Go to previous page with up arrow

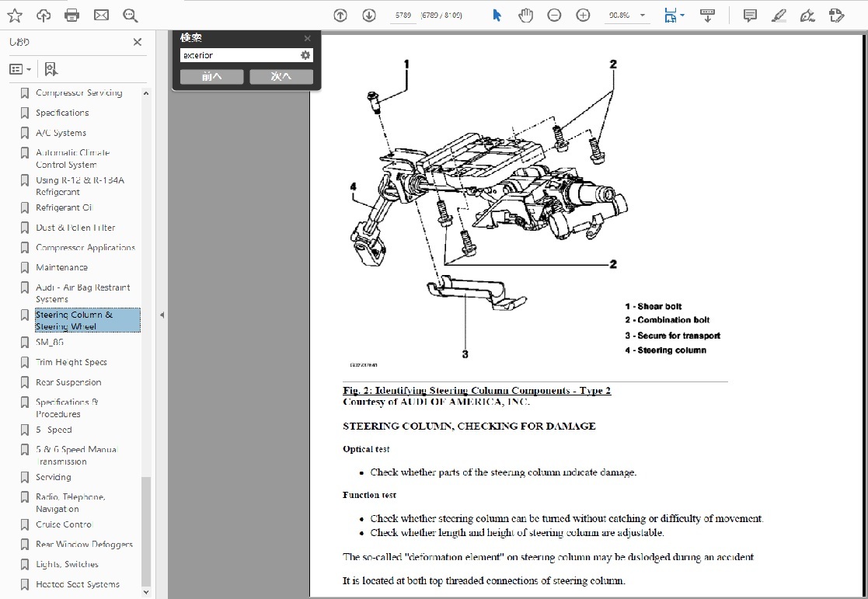(340, 15)
